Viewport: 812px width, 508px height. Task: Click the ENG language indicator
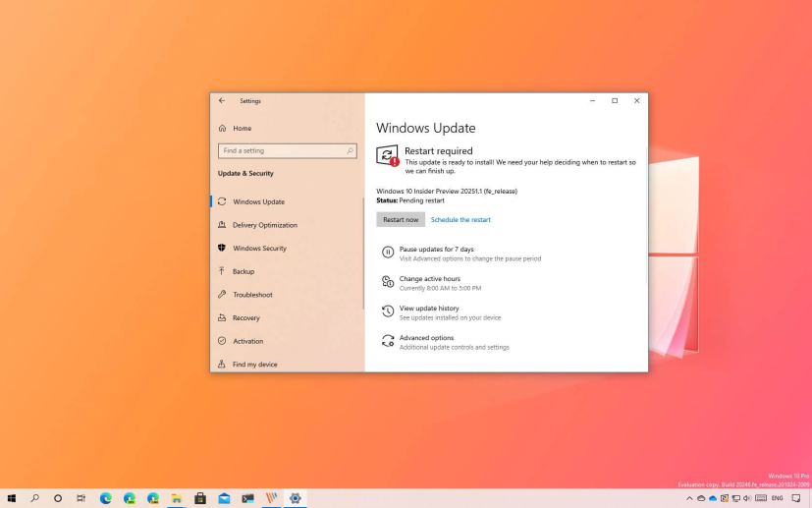pos(777,499)
